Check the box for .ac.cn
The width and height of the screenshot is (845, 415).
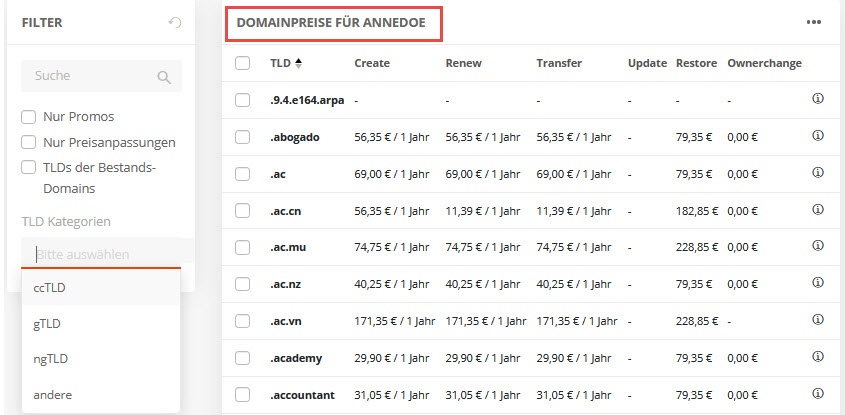tap(243, 211)
